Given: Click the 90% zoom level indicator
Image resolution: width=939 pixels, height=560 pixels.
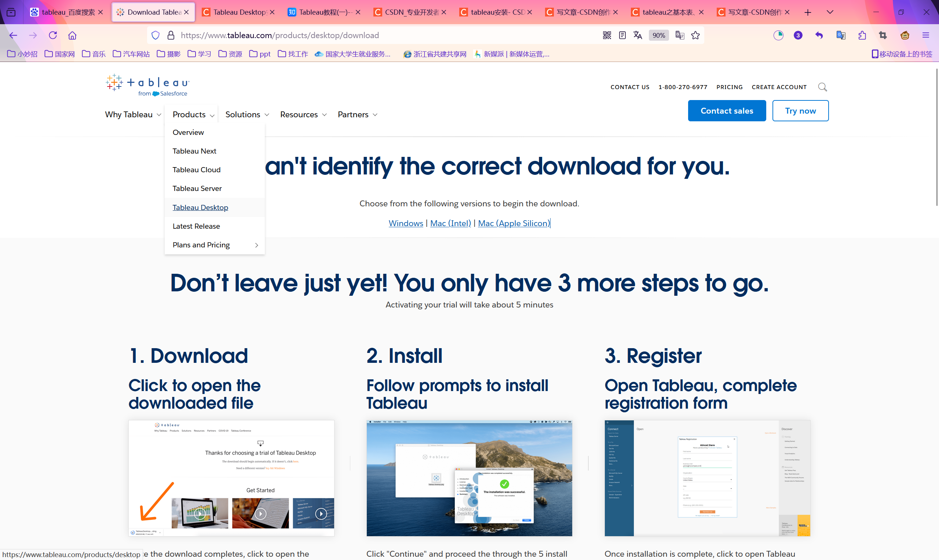Looking at the screenshot, I should [x=658, y=35].
